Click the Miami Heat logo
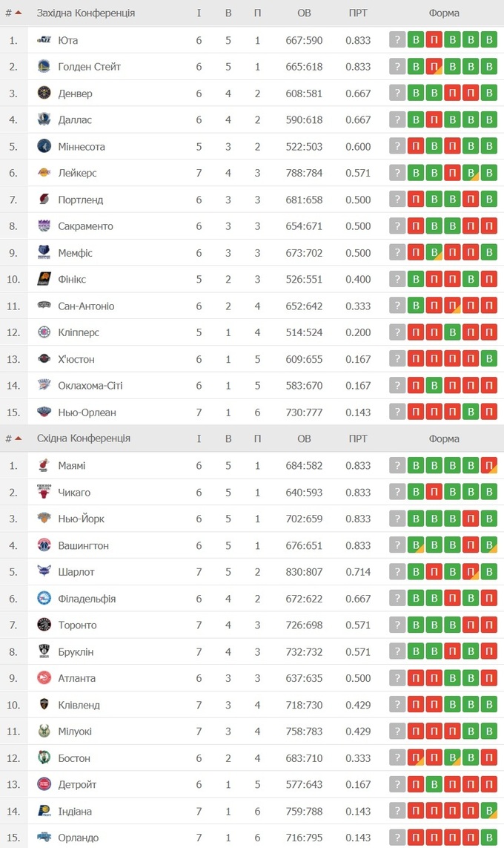Viewport: 504px width, 848px height. tap(44, 465)
